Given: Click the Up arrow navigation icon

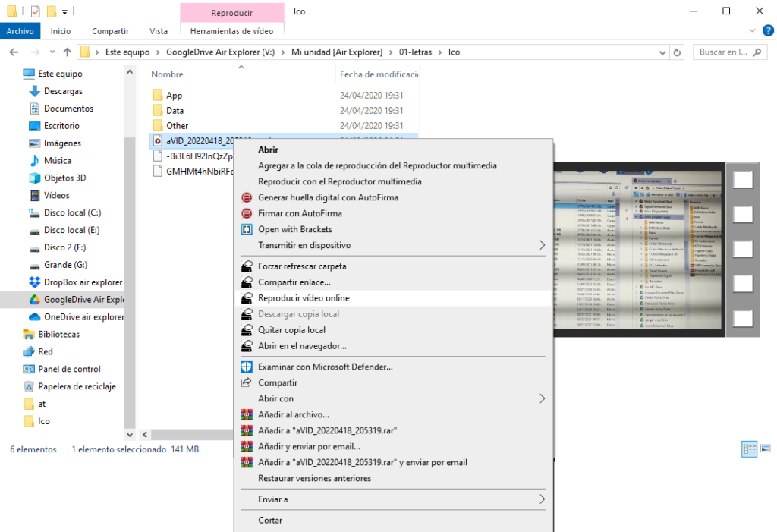Looking at the screenshot, I should click(x=68, y=52).
